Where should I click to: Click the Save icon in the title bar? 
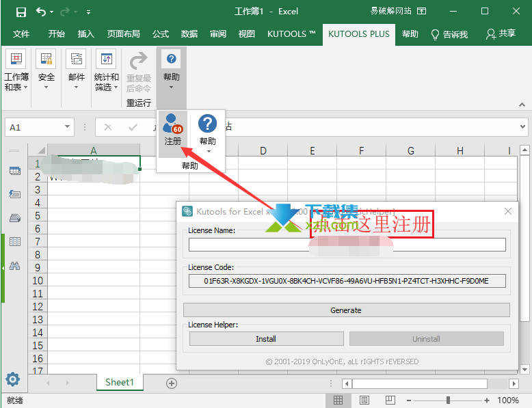pos(21,12)
